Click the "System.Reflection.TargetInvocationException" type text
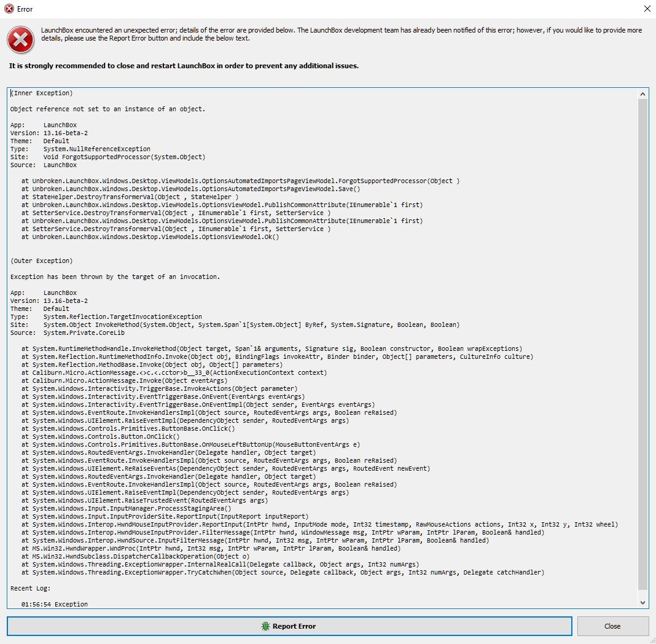 [x=123, y=316]
